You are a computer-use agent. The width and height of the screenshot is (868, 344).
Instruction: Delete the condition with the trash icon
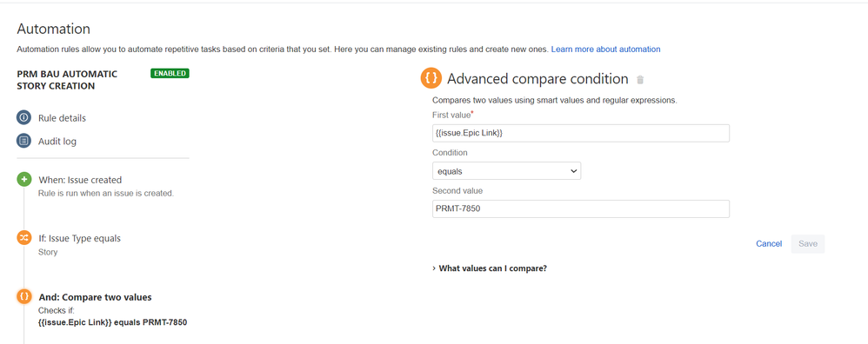pos(640,80)
